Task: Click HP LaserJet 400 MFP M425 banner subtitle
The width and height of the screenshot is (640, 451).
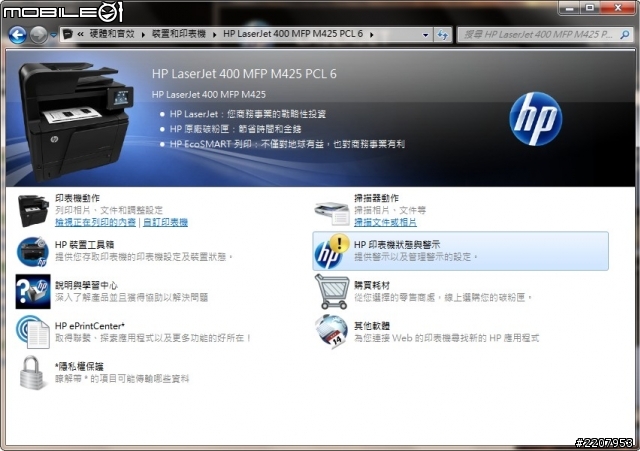Action: pyautogui.click(x=209, y=95)
